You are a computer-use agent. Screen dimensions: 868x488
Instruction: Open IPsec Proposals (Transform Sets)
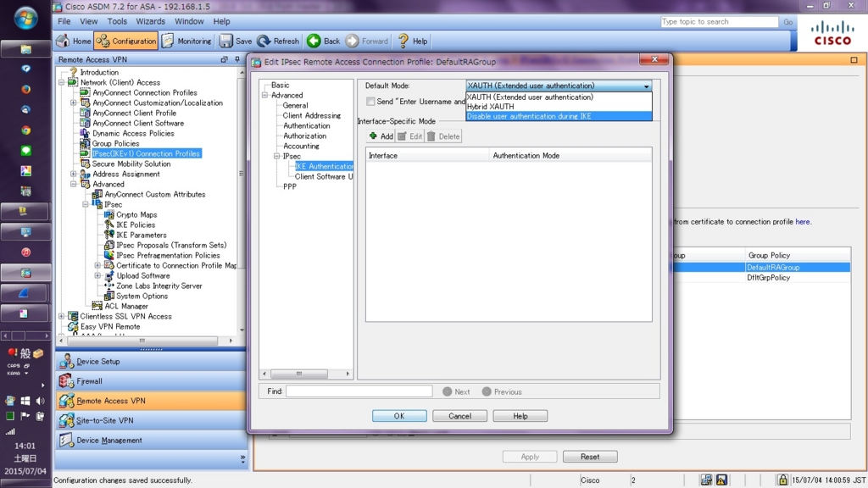point(171,245)
